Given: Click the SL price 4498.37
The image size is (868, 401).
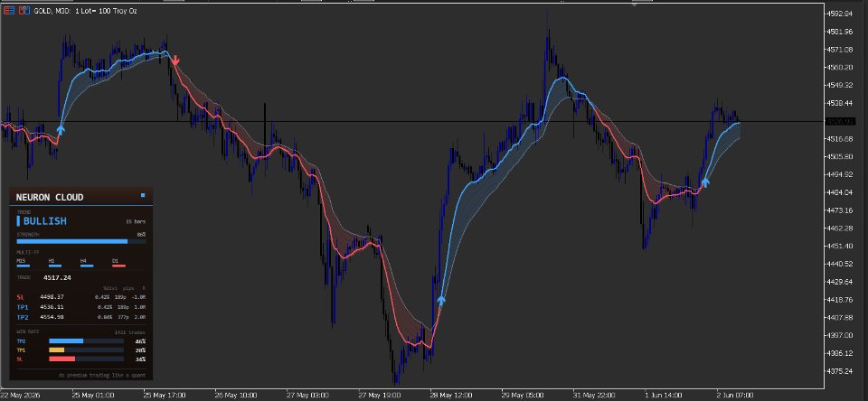Looking at the screenshot, I should [x=52, y=297].
